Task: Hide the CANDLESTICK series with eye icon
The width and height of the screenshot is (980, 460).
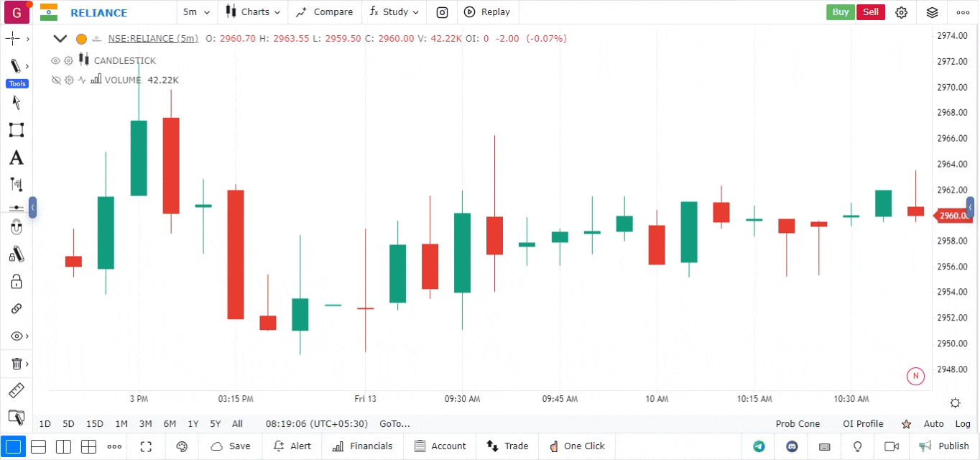Action: pyautogui.click(x=55, y=61)
